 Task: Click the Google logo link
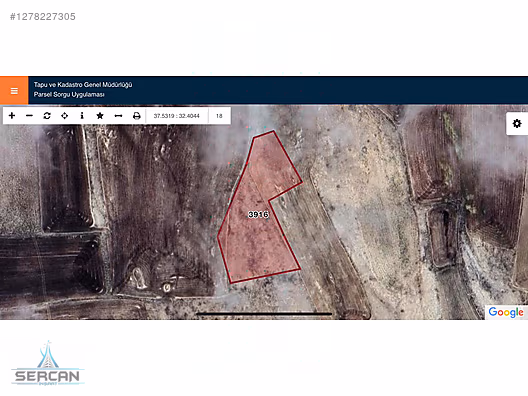click(506, 312)
